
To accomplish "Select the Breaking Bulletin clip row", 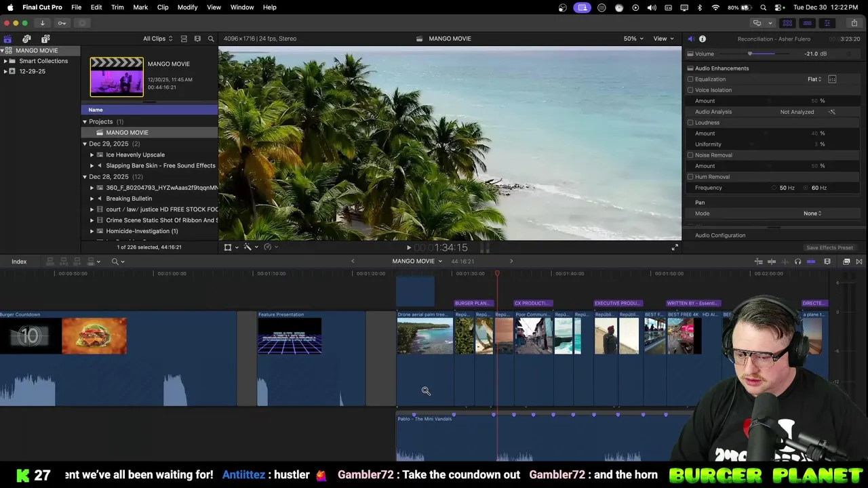I will pos(150,199).
